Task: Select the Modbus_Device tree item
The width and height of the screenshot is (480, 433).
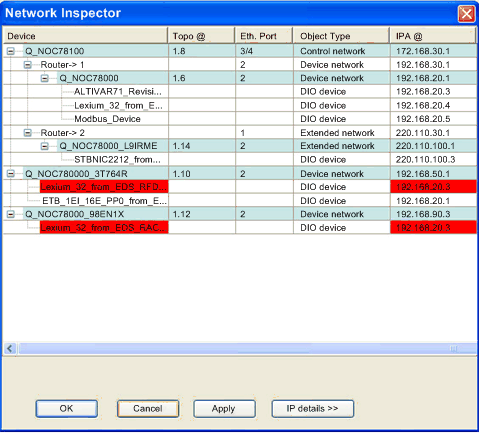Action: pos(107,119)
